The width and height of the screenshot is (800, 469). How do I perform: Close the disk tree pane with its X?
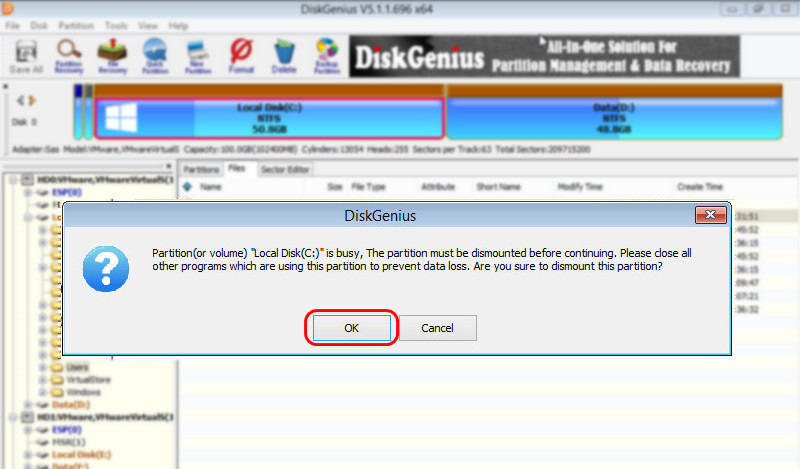(169, 166)
